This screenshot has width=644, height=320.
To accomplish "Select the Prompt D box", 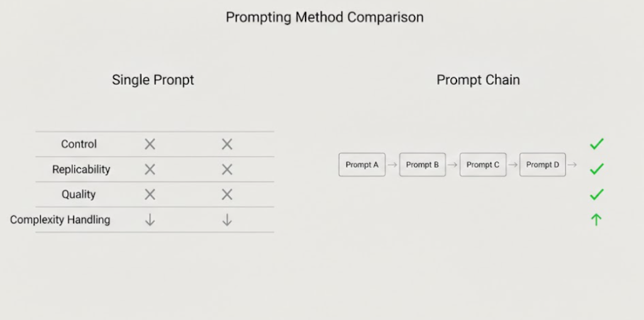I will [x=542, y=165].
